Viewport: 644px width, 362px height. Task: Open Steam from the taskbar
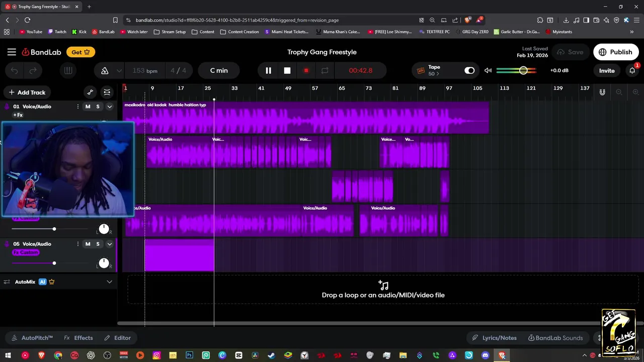(272, 355)
